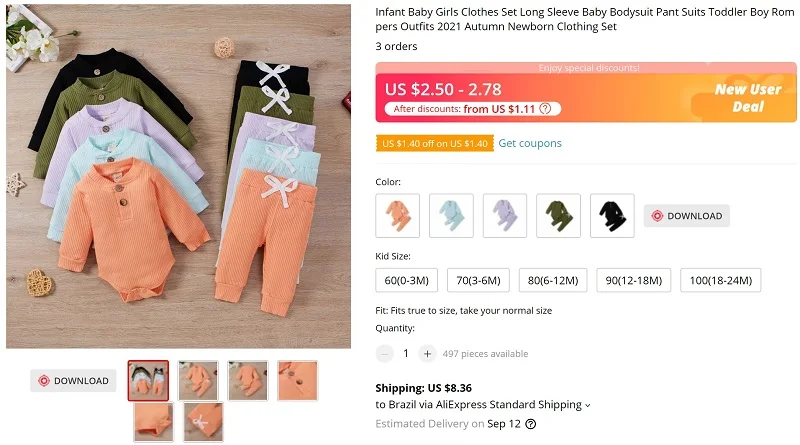Select kid size 60(0-3M)

pyautogui.click(x=407, y=280)
